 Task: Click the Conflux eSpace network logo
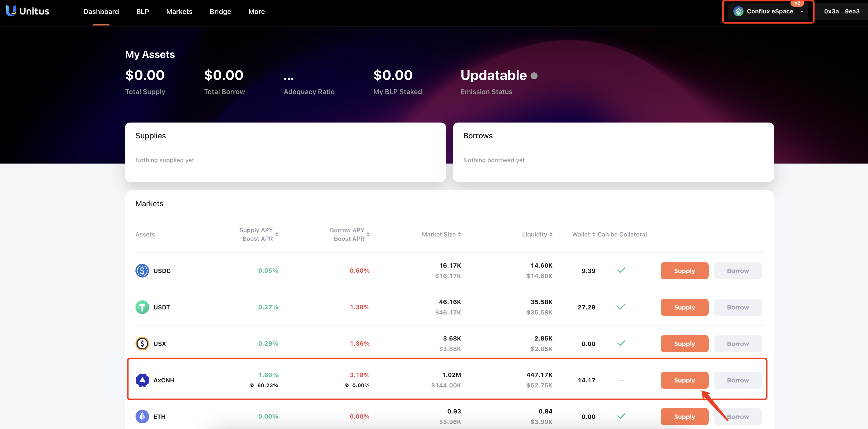[738, 12]
